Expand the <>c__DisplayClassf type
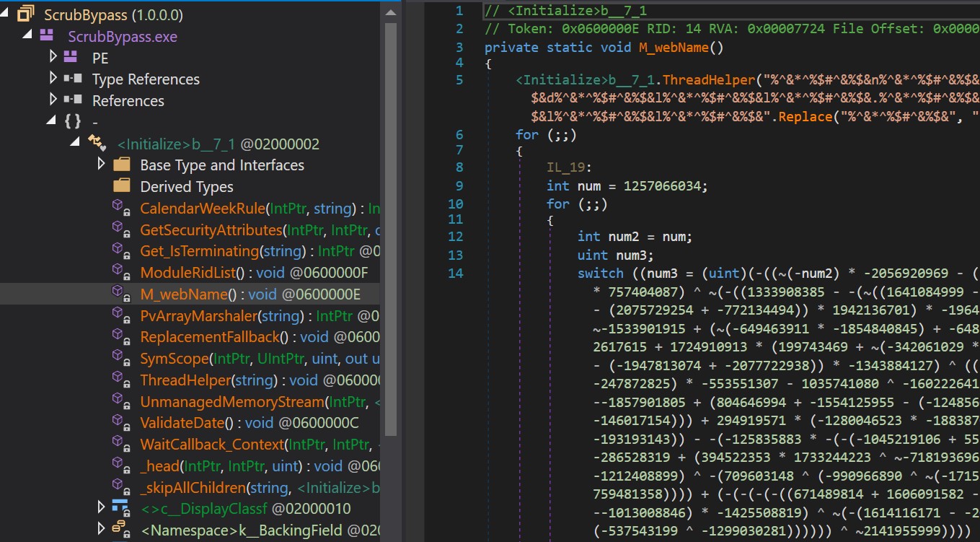 pos(101,508)
